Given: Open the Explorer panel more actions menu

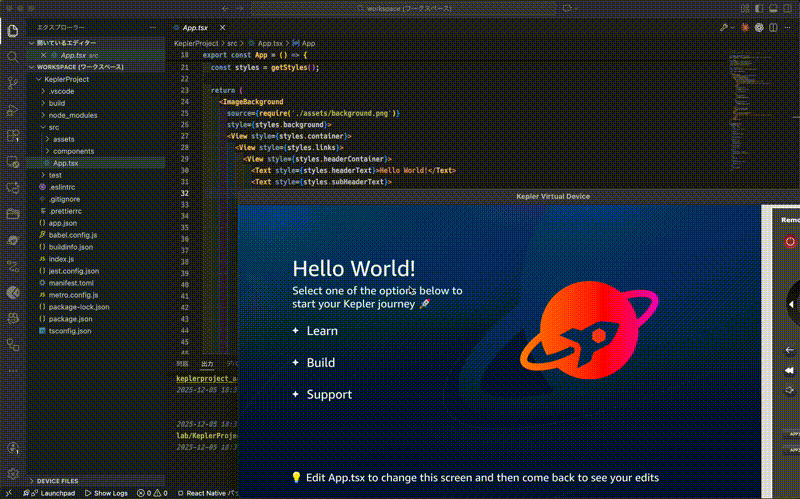Looking at the screenshot, I should tap(153, 28).
